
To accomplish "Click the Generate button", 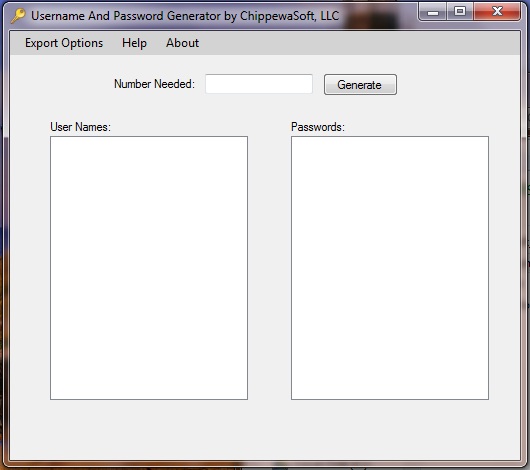I will tap(360, 85).
